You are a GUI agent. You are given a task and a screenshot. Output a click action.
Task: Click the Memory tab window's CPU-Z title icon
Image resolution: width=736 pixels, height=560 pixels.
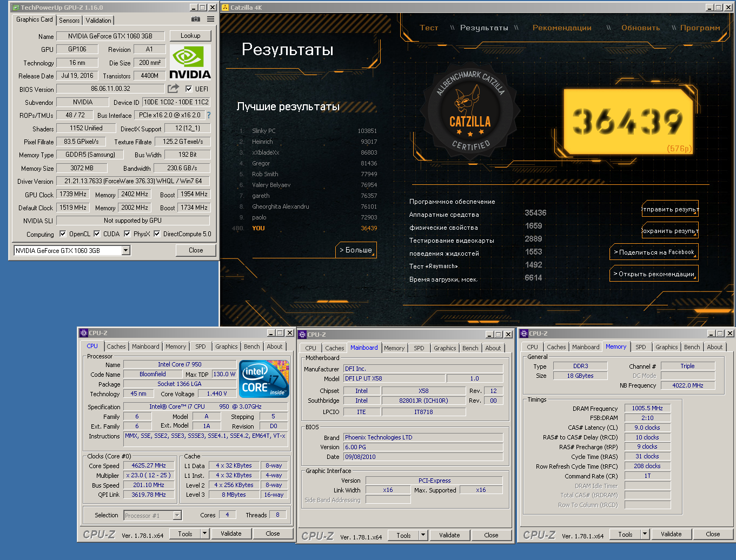click(524, 334)
